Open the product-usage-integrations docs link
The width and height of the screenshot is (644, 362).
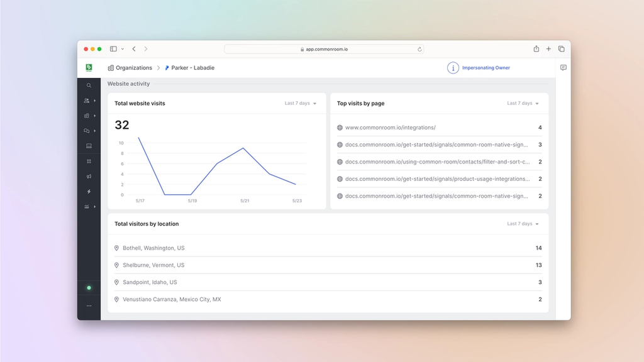[438, 179]
